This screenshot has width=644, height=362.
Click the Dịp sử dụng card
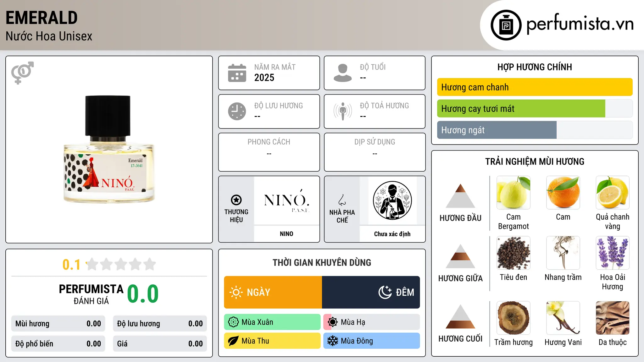click(375, 152)
